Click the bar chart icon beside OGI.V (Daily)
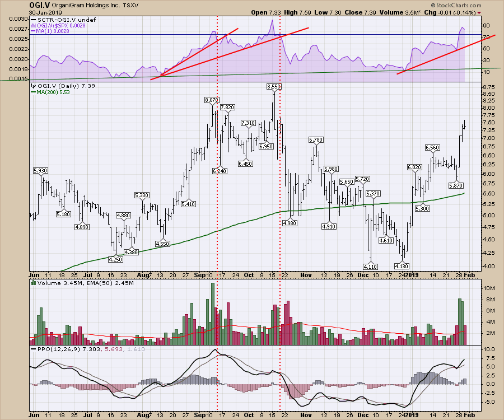Viewport: 504px width, 420px height. [33, 86]
